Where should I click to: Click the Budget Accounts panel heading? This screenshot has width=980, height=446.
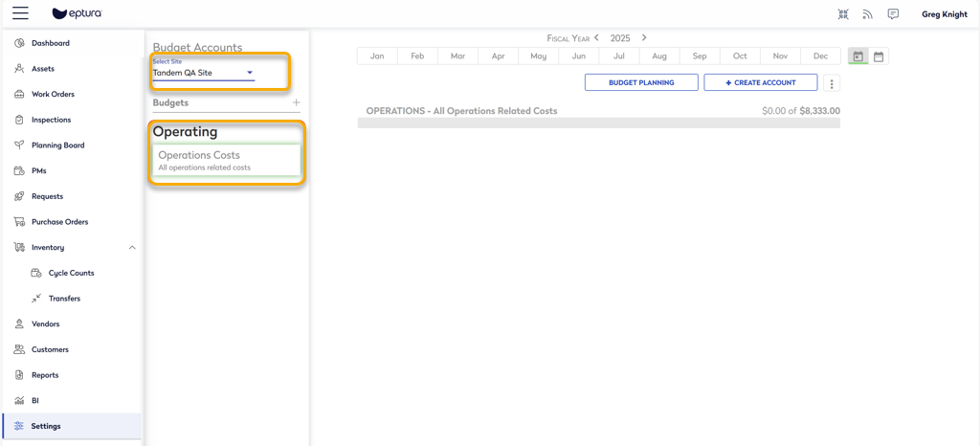click(x=197, y=48)
